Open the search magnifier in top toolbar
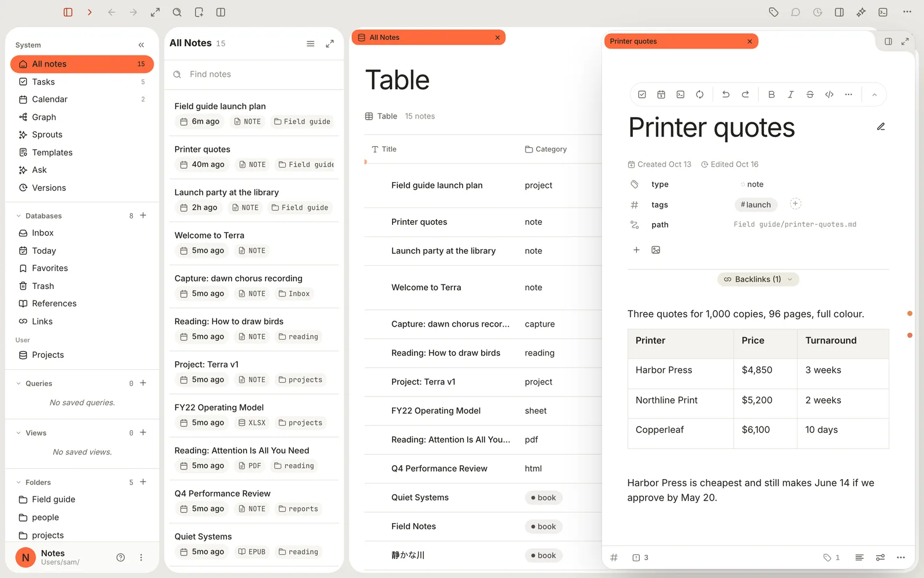This screenshot has height=578, width=924. (x=177, y=12)
